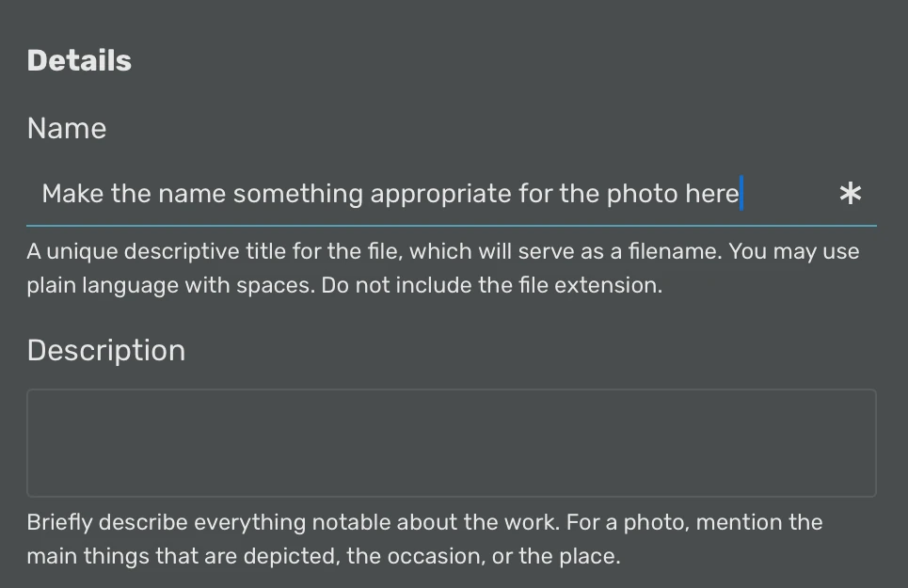Click "plain language with spaces" in the hint
This screenshot has width=908, height=588.
point(169,285)
